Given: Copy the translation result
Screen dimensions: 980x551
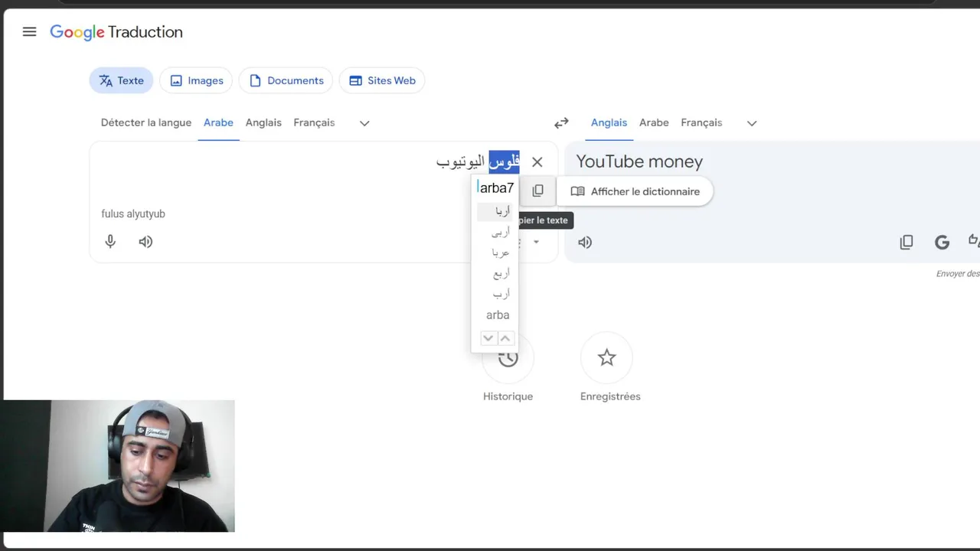Looking at the screenshot, I should 906,243.
